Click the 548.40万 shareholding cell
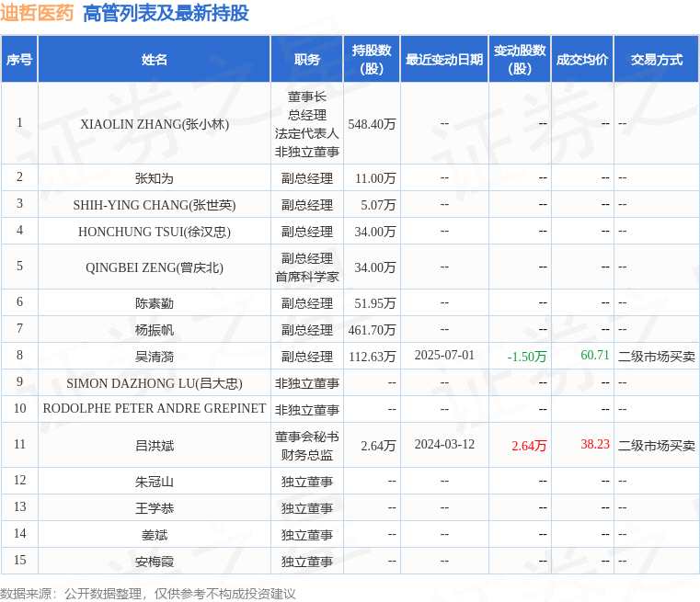Viewport: 700px width, 602px height. point(372,124)
